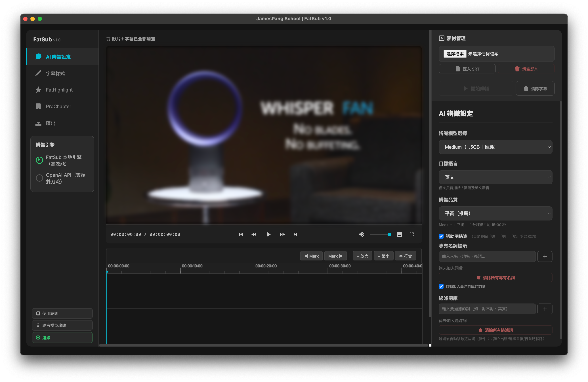
Task: Click the skip-to-end icon
Action: (295, 234)
